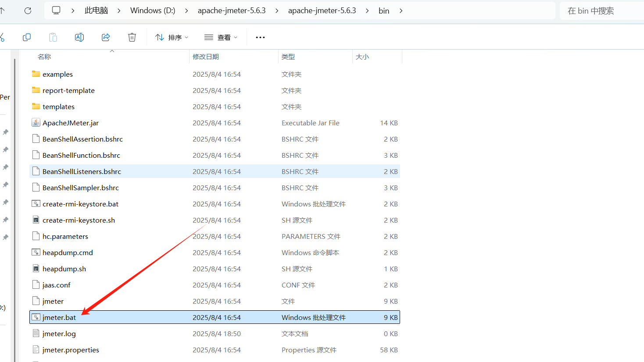Expand the chevron after 此电脑 in breadcrumb
This screenshot has width=644, height=362.
119,11
